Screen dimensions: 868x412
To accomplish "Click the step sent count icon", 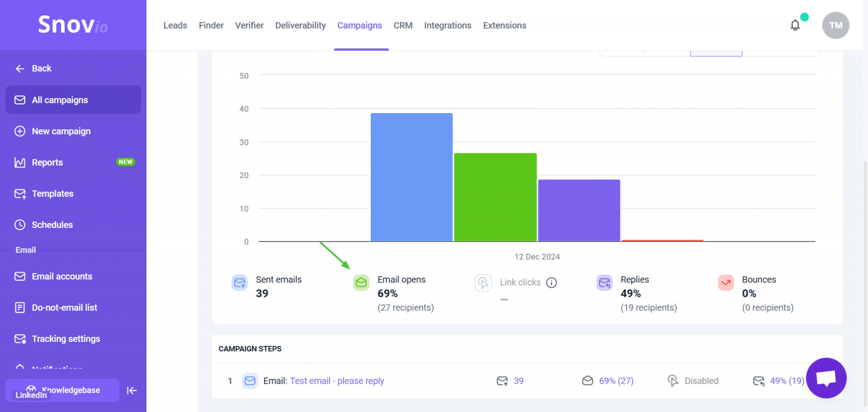I will point(502,381).
